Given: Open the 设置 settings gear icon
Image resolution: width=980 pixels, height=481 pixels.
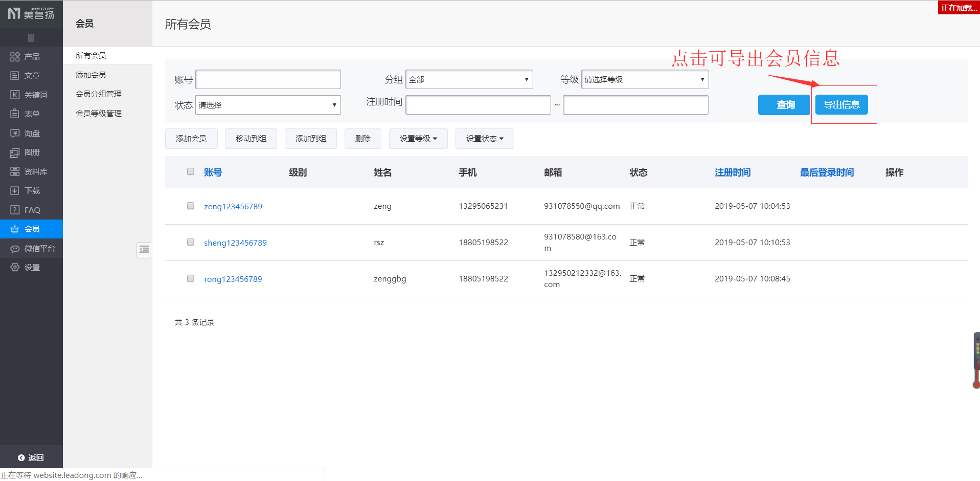Looking at the screenshot, I should coord(15,268).
